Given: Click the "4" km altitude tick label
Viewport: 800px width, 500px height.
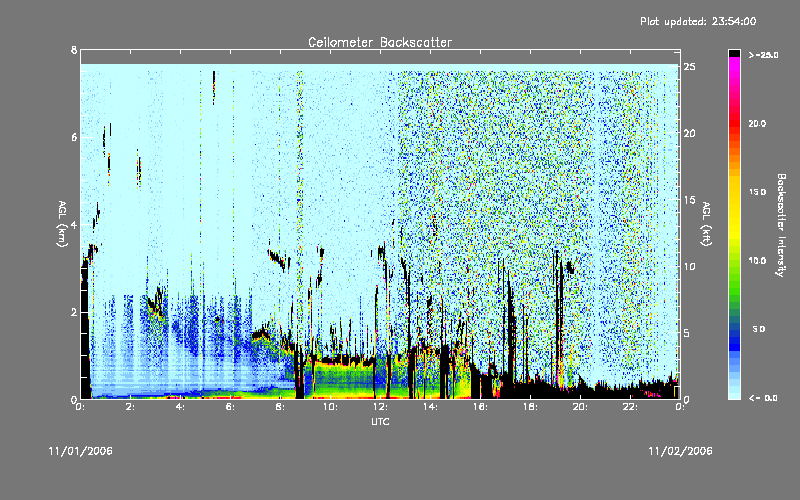Looking at the screenshot, I should coord(74,224).
